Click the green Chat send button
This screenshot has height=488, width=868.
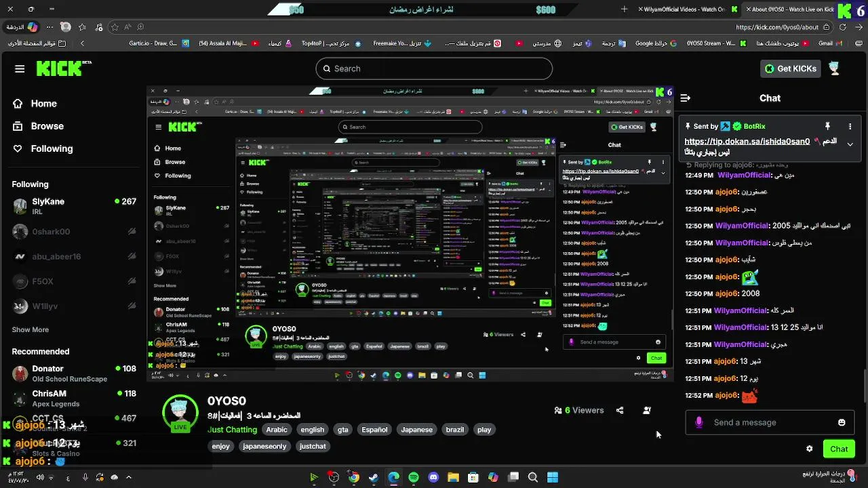[839, 449]
